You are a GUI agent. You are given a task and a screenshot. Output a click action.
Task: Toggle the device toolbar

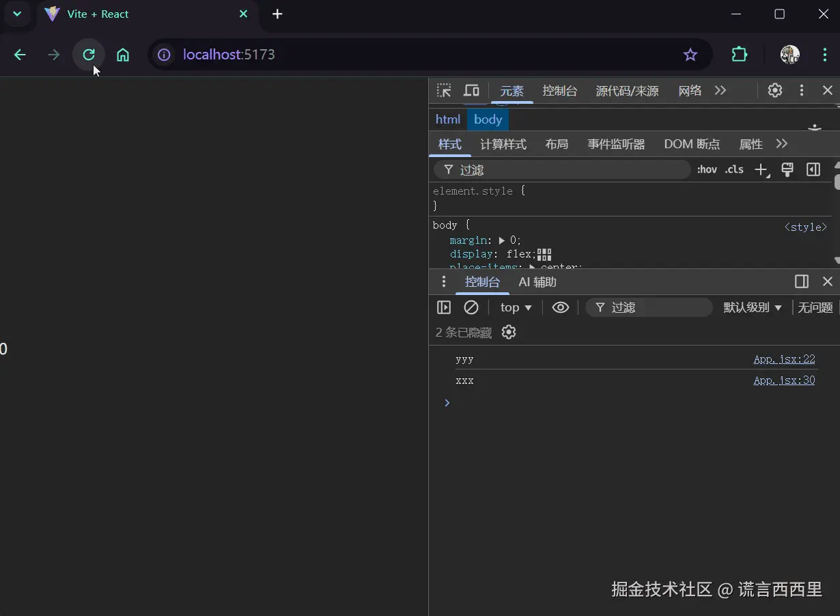pyautogui.click(x=471, y=90)
